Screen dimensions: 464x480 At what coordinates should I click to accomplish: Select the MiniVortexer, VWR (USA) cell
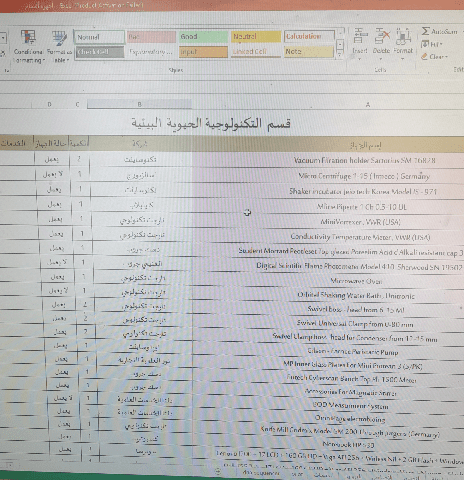coord(360,222)
